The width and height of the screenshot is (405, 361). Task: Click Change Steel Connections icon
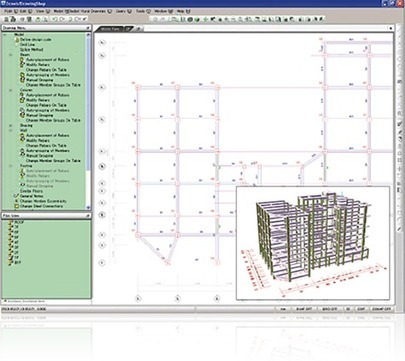[x=16, y=206]
